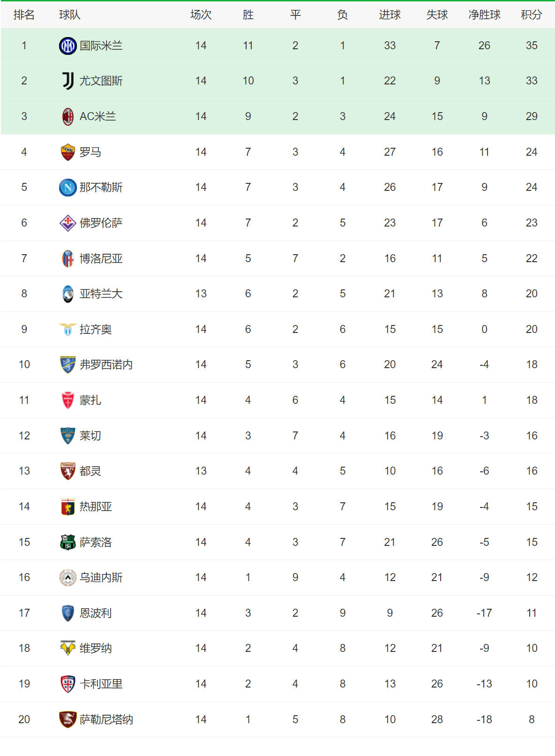The image size is (555, 756).
Task: Click the 净胜球 column header
Action: [484, 15]
